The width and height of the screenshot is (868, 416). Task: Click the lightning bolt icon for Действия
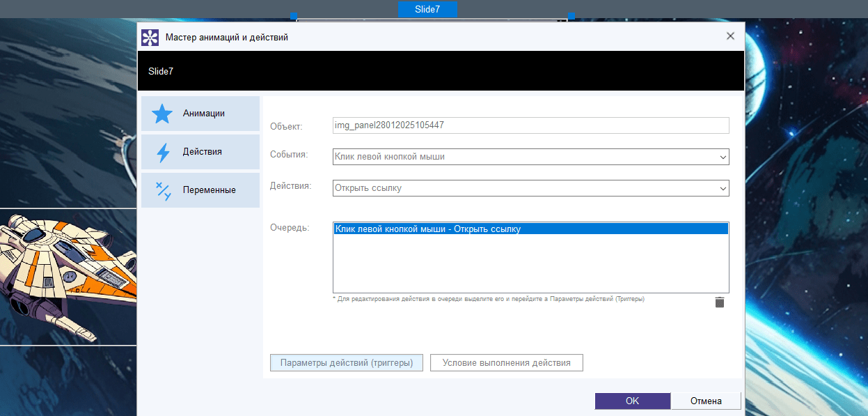click(x=163, y=152)
